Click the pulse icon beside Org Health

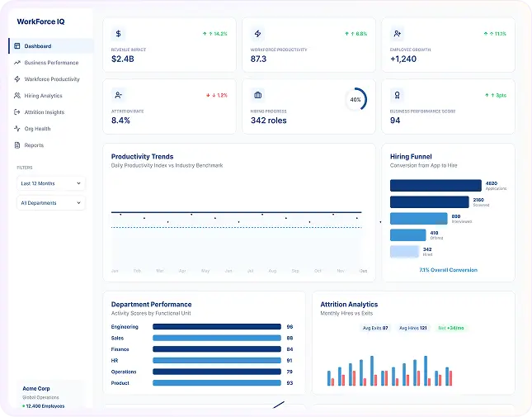pos(17,128)
